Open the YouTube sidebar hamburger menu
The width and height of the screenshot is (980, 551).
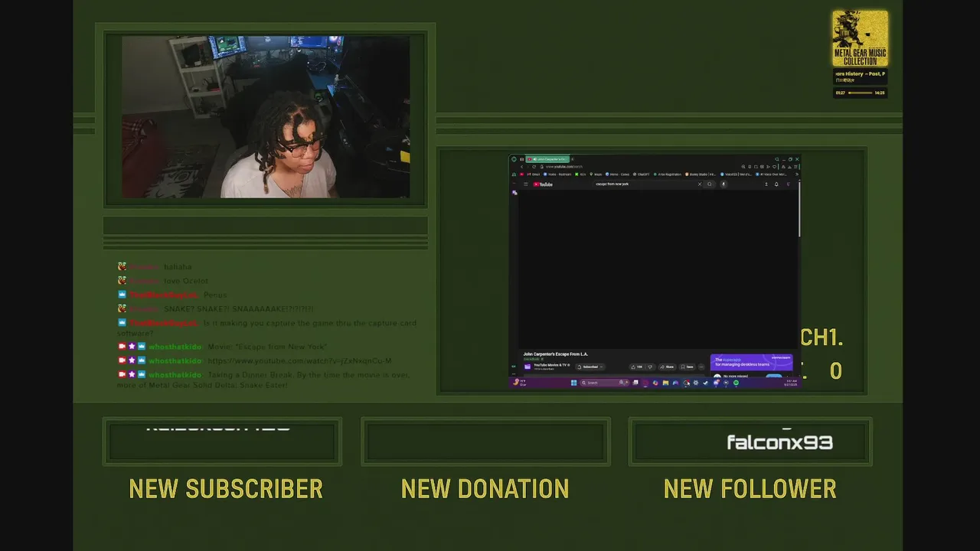[x=526, y=184]
